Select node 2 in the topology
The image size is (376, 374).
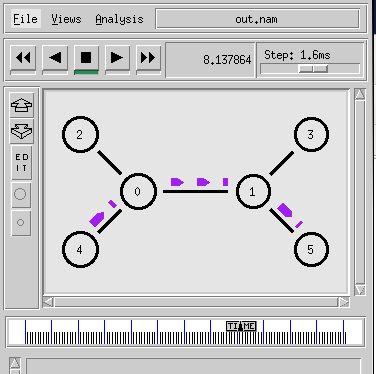tap(80, 134)
